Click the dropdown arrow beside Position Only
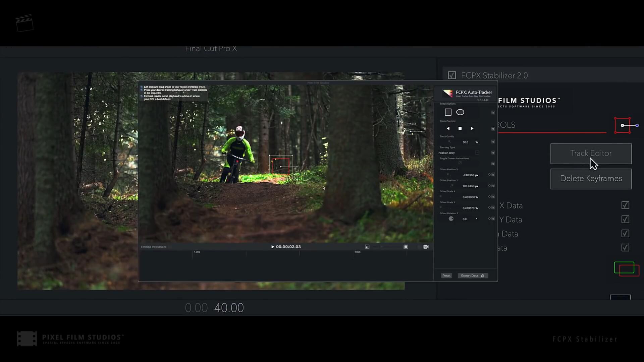644x362 pixels. (477, 153)
